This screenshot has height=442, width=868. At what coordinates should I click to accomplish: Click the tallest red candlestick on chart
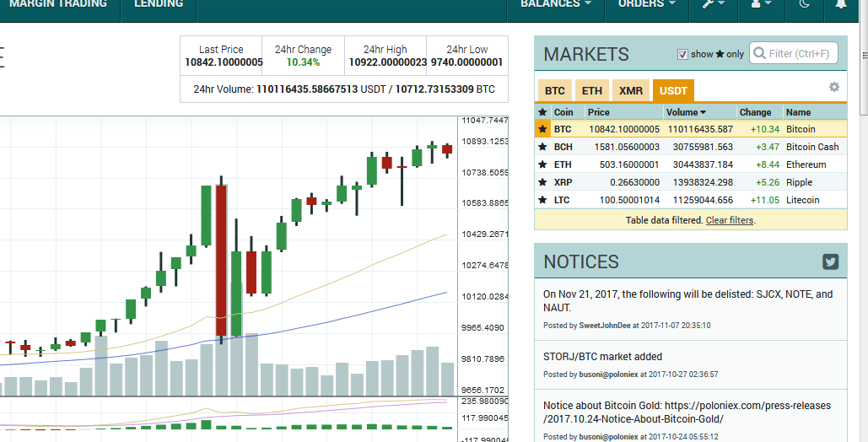(221, 261)
